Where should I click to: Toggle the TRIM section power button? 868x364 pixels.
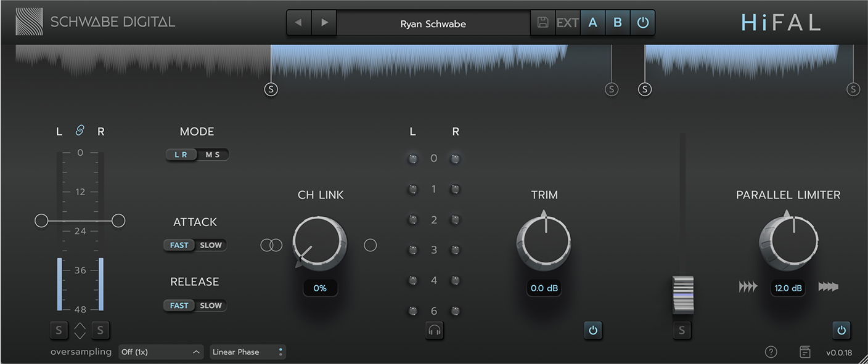click(x=593, y=331)
